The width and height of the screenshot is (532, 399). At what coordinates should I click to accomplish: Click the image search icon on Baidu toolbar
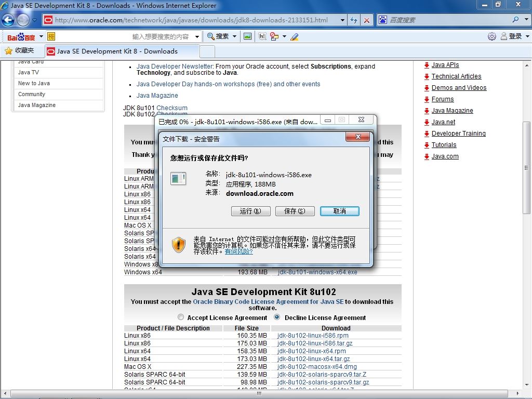point(248,36)
